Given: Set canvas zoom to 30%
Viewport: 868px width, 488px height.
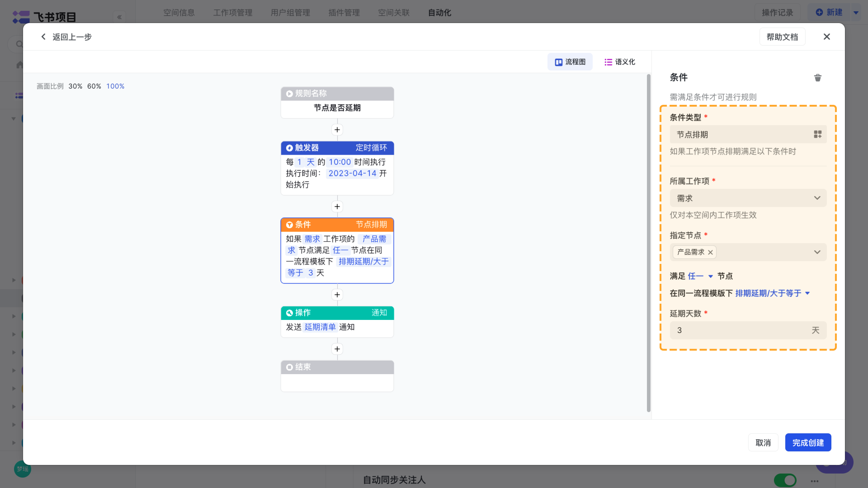Looking at the screenshot, I should click(x=75, y=86).
